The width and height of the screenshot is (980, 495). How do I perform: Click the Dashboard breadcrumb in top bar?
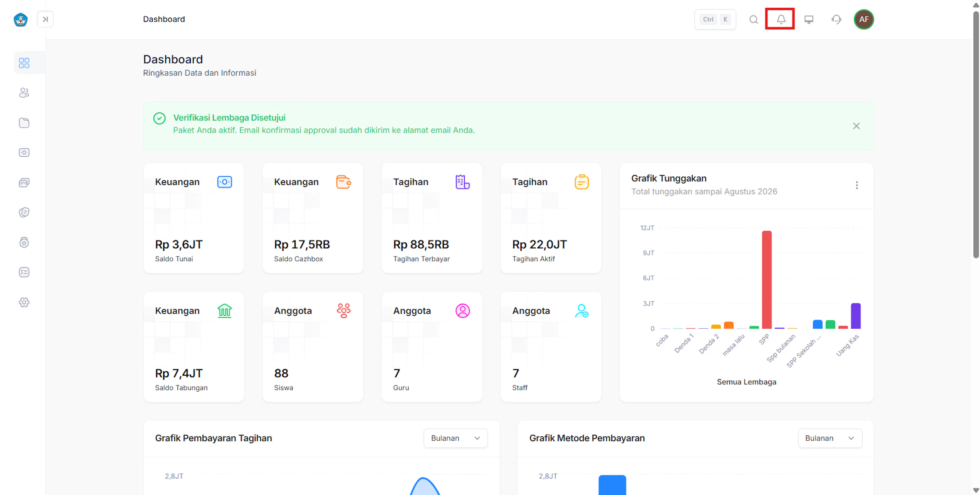(164, 19)
